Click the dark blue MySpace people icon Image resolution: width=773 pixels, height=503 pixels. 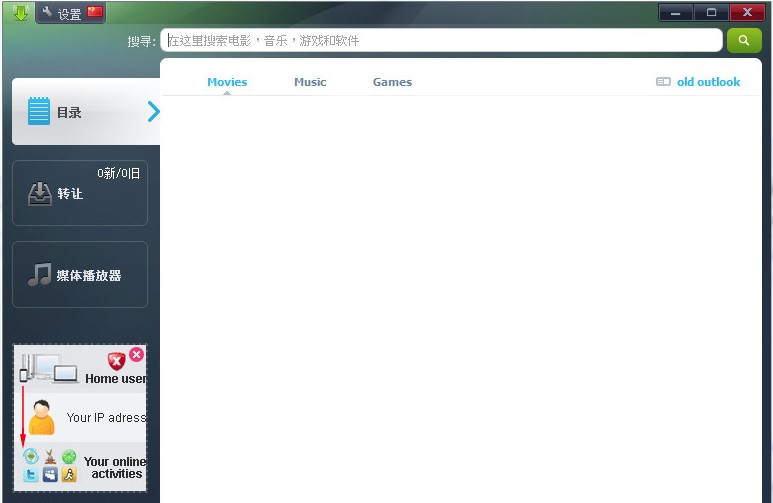pyautogui.click(x=50, y=474)
